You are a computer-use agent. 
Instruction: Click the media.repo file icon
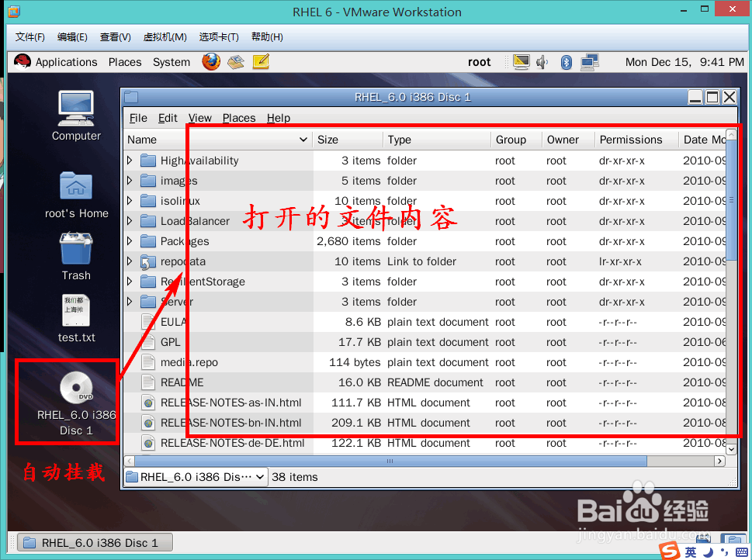[x=148, y=362]
